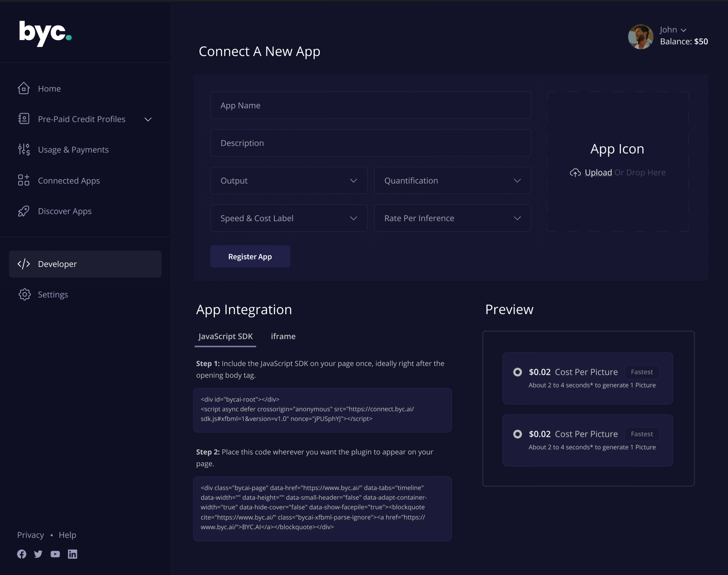
Task: Open the John account dropdown arrow
Action: 683,30
